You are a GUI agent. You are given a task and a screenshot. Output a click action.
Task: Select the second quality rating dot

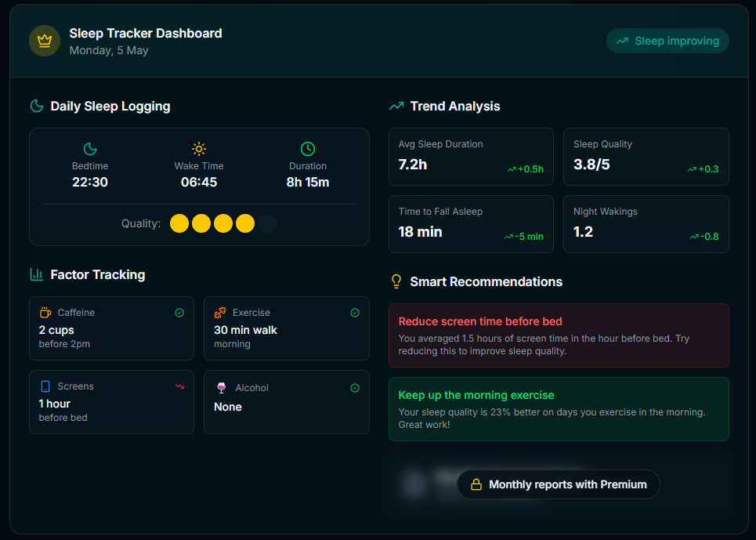(x=201, y=223)
